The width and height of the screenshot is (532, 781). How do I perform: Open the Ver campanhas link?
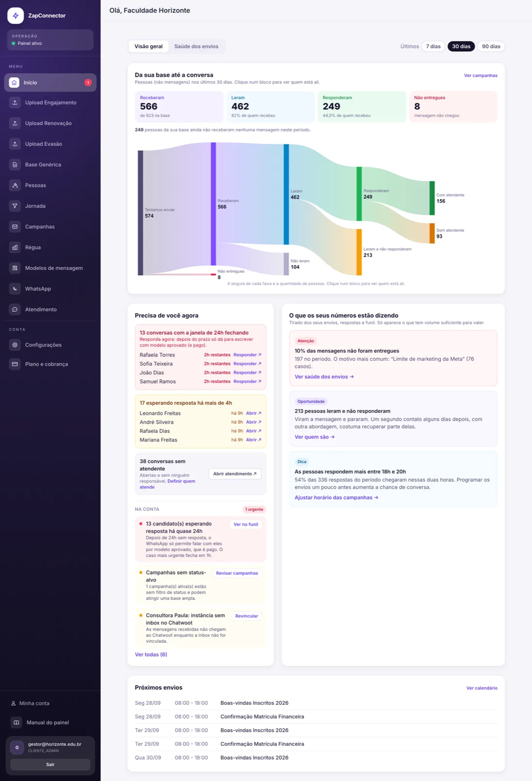[x=481, y=76]
